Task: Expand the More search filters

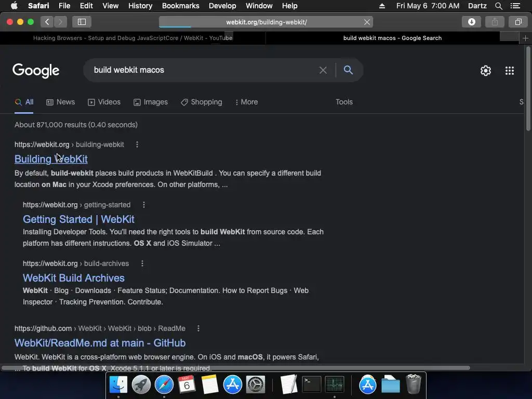Action: pos(246,102)
